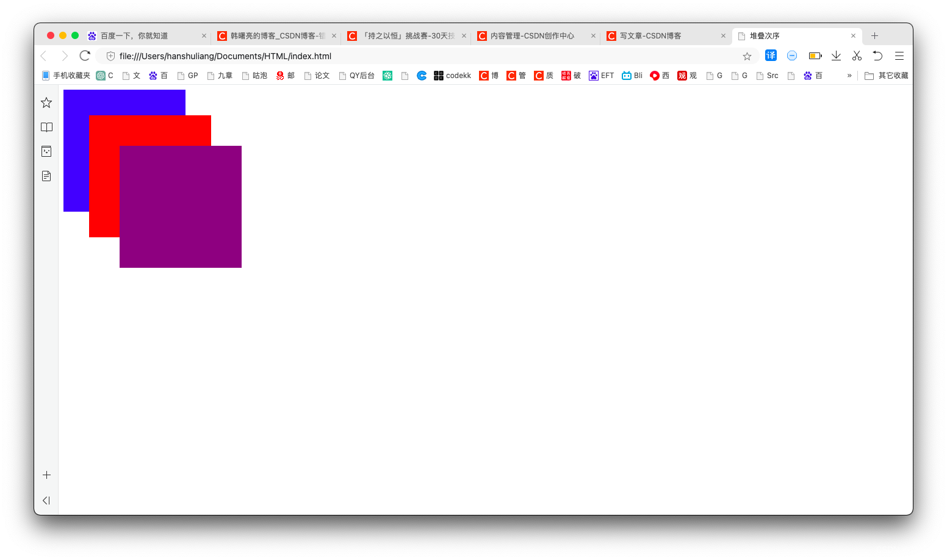Go back to the previous page
Image resolution: width=947 pixels, height=560 pixels.
pos(43,56)
